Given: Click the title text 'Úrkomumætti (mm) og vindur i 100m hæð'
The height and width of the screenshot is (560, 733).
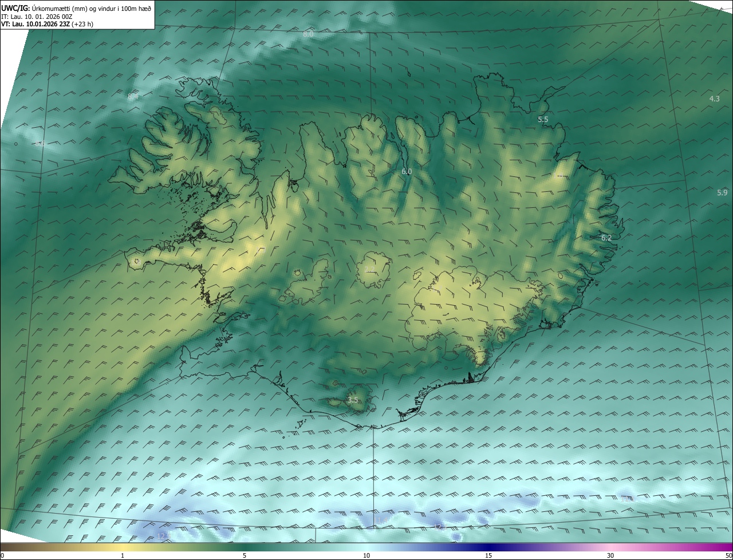Looking at the screenshot, I should pyautogui.click(x=92, y=9).
